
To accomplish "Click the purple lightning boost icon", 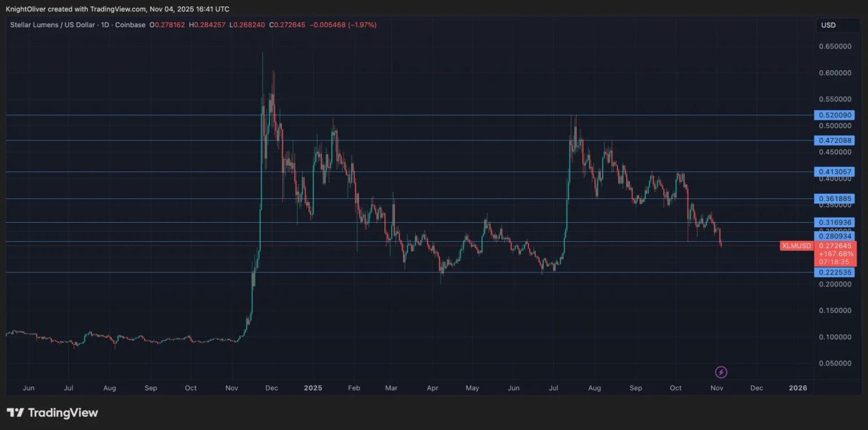I will point(721,372).
